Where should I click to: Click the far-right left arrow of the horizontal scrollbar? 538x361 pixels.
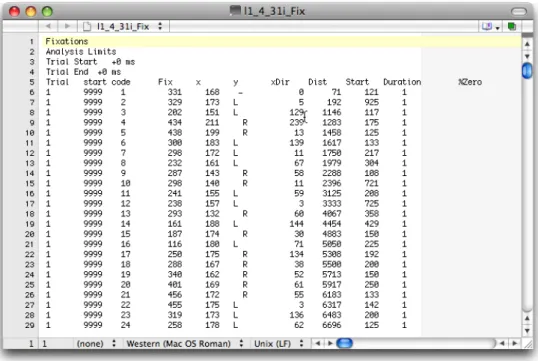click(502, 343)
